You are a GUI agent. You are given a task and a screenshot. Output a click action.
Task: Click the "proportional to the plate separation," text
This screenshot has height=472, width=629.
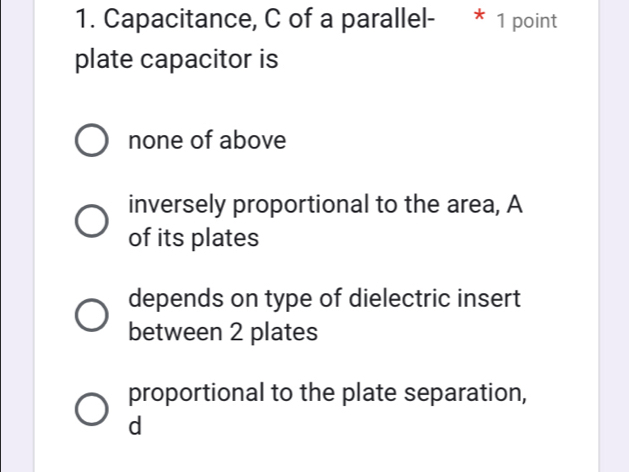pos(328,391)
